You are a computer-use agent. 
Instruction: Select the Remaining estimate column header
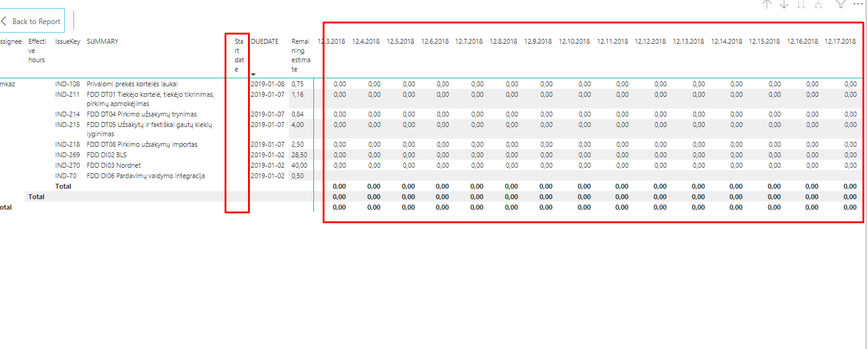(300, 55)
